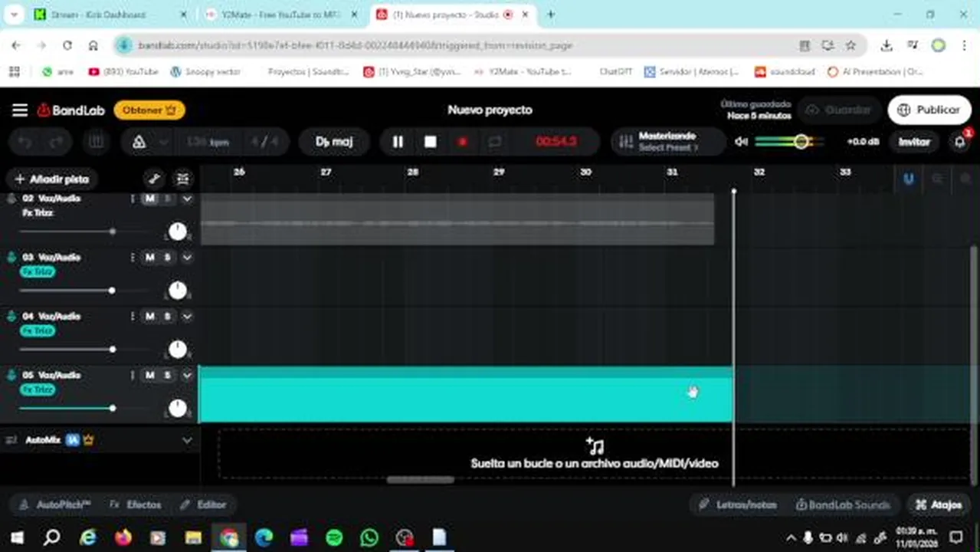Click the pan knob on track 02
Image resolution: width=980 pixels, height=552 pixels.
point(177,232)
